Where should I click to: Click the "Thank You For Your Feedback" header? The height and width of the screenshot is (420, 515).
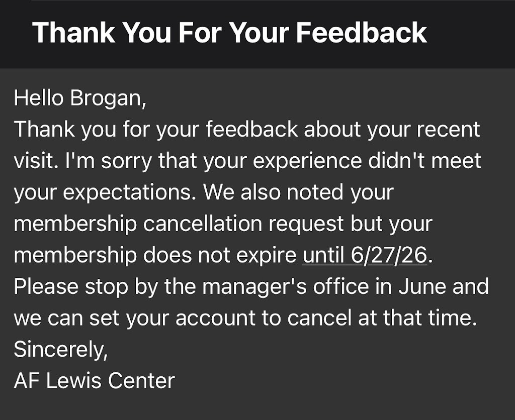coord(229,32)
